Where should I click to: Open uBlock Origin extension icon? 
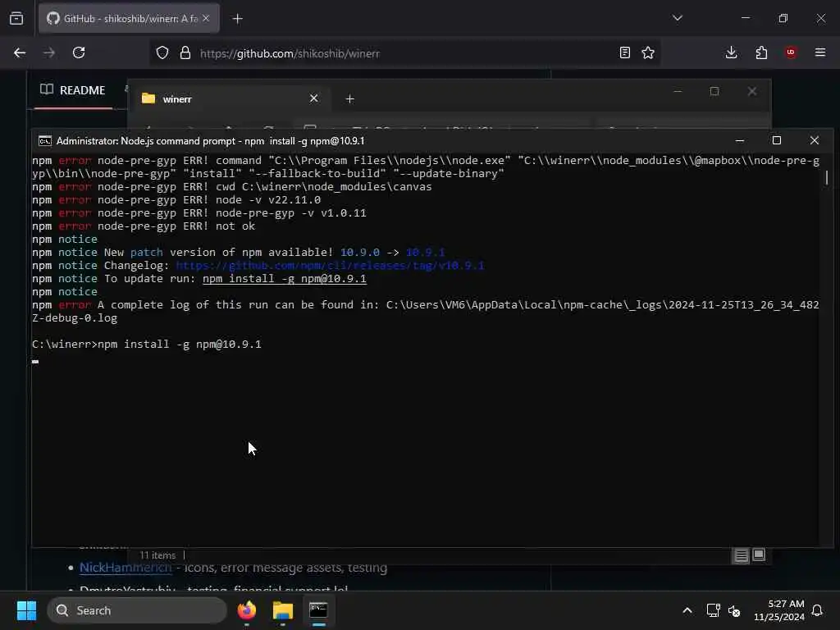[791, 52]
